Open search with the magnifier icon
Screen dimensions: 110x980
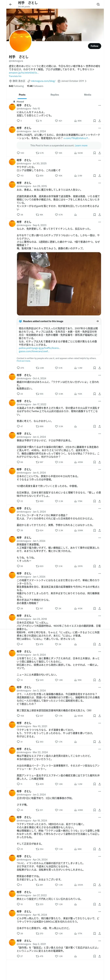98,4
